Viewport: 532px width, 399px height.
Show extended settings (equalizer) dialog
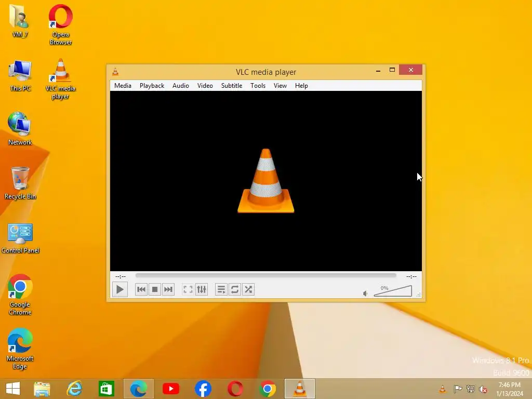(x=202, y=289)
